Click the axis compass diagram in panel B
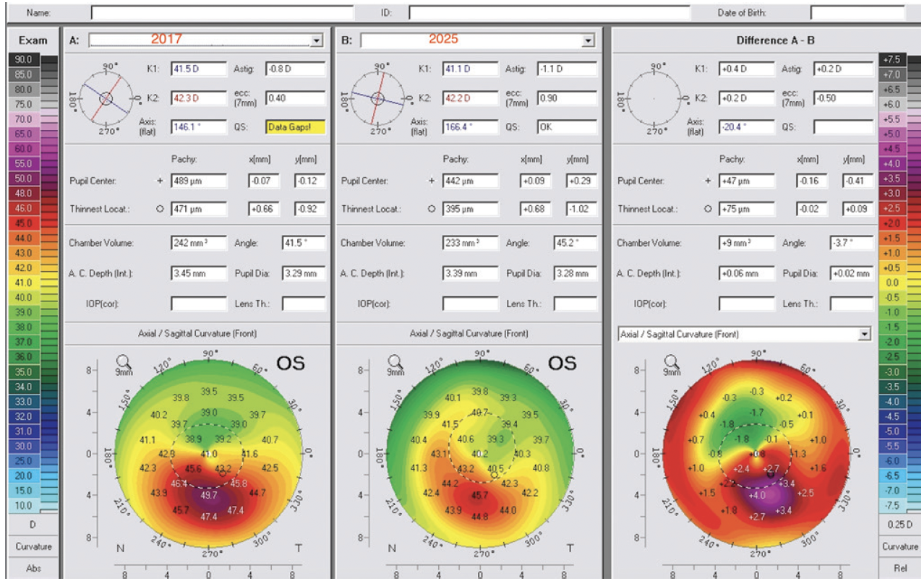 [x=378, y=99]
